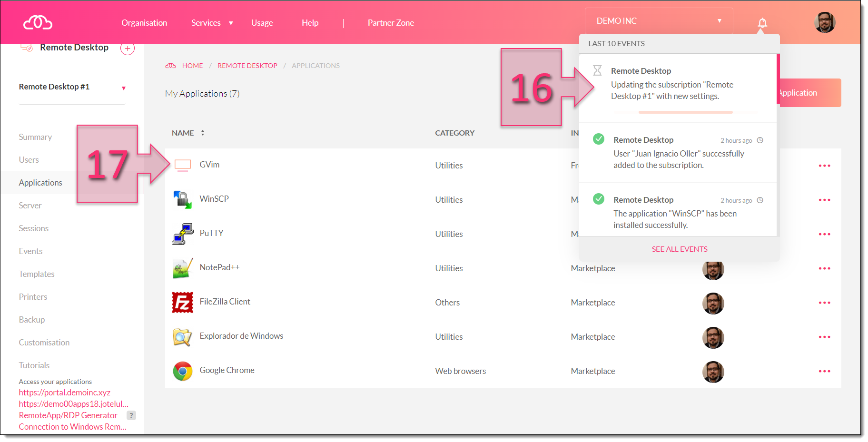Image resolution: width=868 pixels, height=442 pixels.
Task: Click the FileZilla Client icon
Action: click(182, 303)
